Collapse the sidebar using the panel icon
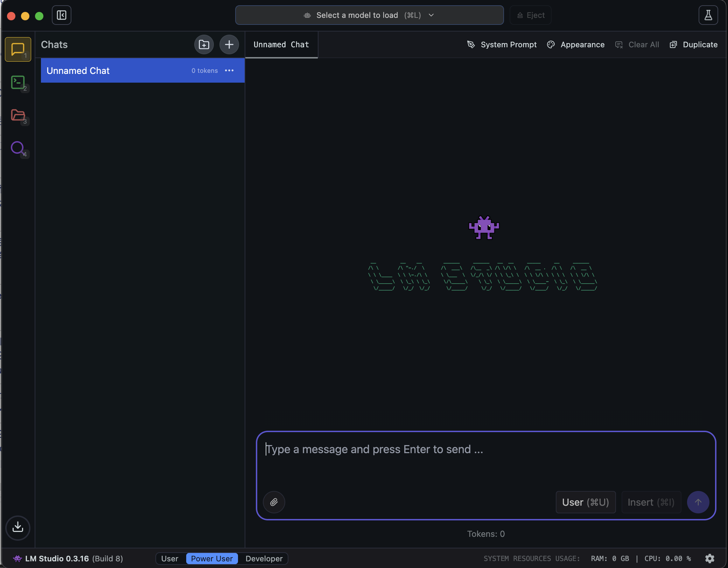 tap(62, 15)
